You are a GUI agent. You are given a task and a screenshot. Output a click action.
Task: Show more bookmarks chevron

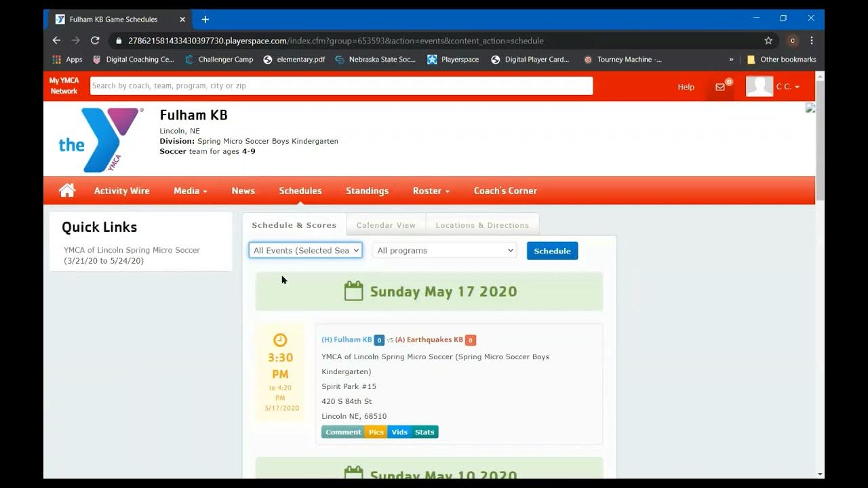(x=731, y=60)
